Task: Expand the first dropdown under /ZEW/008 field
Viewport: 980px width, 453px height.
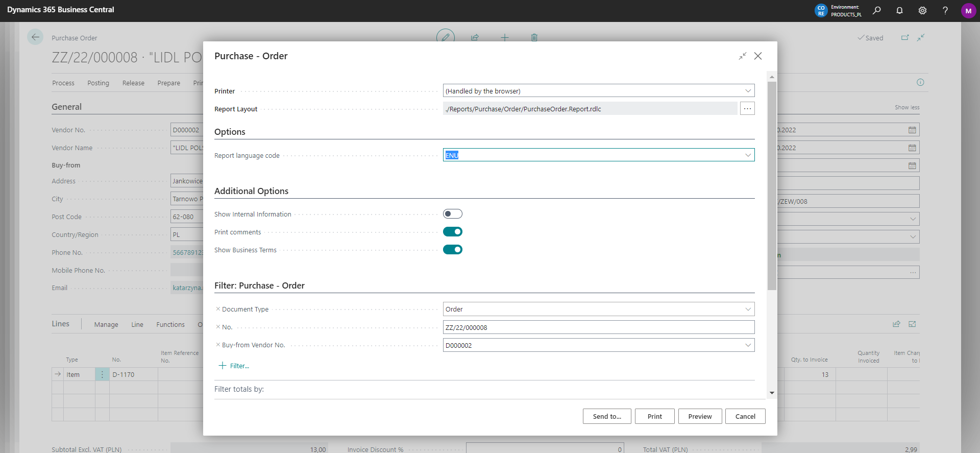Action: [913, 219]
